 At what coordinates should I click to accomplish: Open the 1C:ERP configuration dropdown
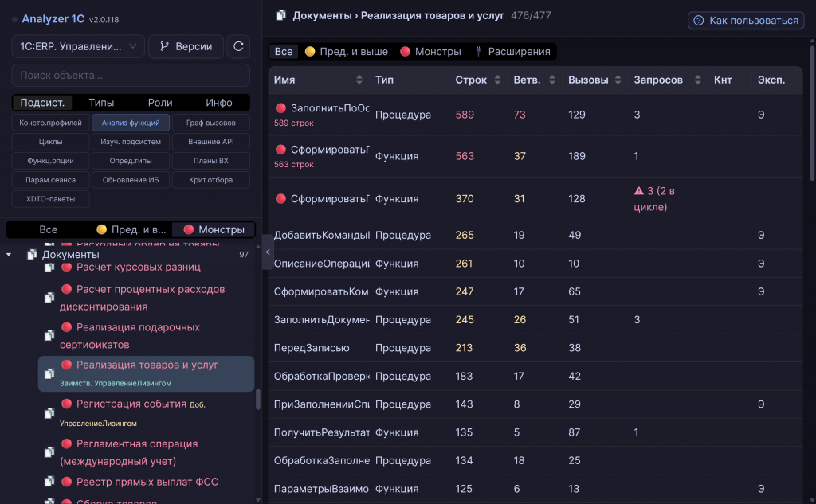(x=78, y=46)
